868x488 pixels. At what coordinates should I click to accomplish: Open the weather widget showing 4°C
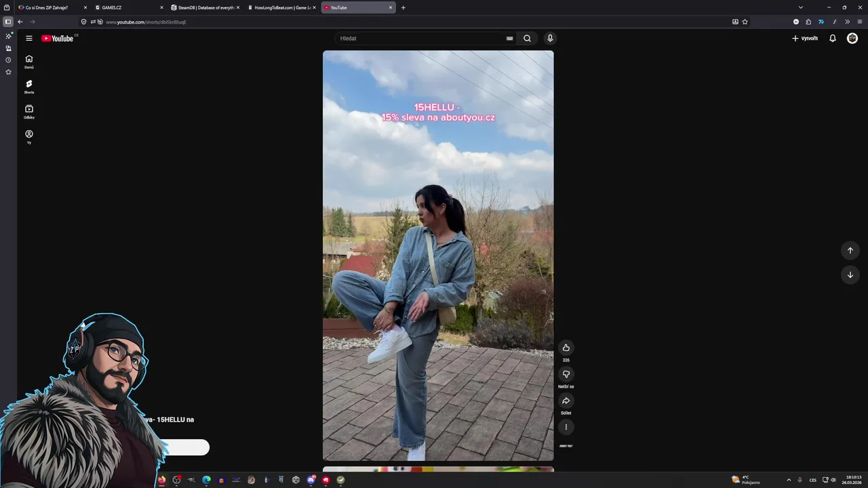pos(746,480)
